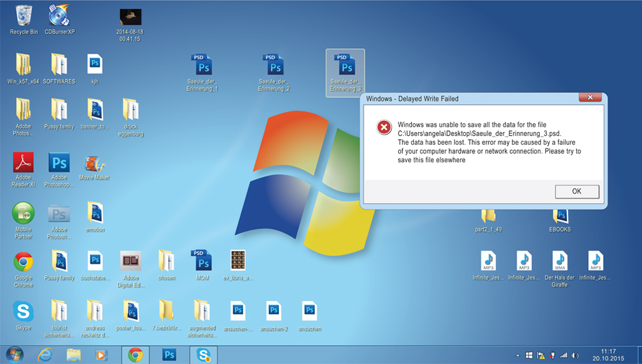Select the Movie Maker shortcut
Image resolution: width=642 pixels, height=364 pixels.
tap(95, 168)
